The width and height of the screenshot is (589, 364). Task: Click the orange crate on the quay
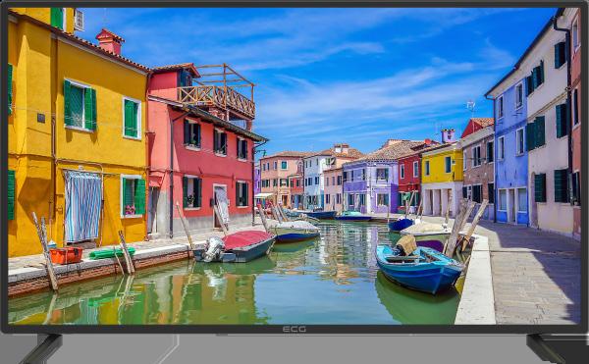(66, 255)
